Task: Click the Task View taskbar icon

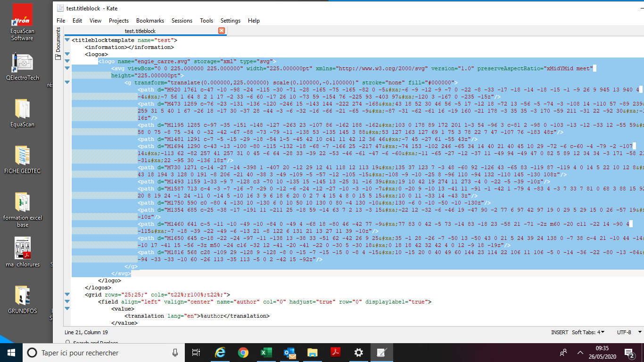Action: (197, 353)
